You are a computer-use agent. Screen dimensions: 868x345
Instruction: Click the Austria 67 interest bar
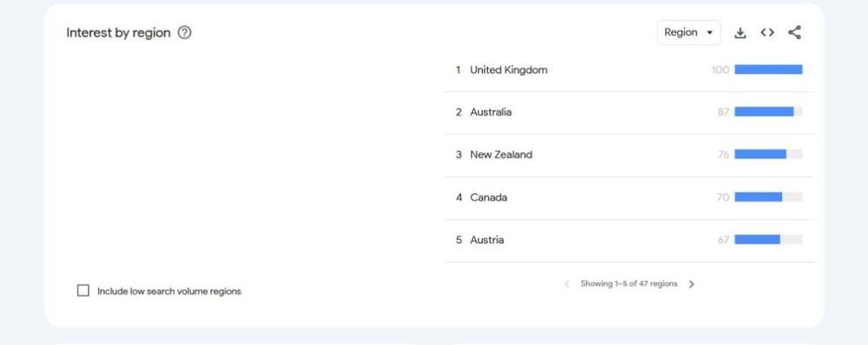pos(768,240)
